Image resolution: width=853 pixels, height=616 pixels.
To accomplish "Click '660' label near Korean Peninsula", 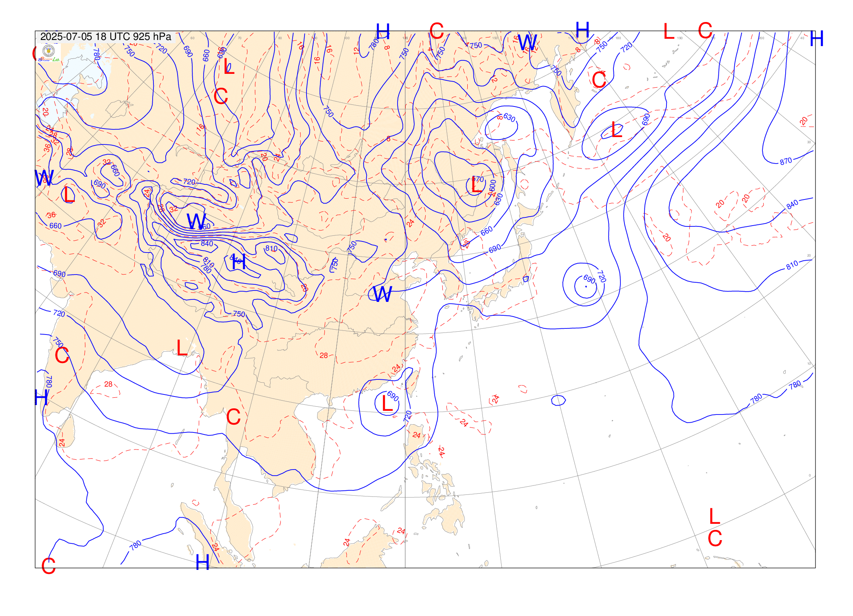I will tap(486, 231).
